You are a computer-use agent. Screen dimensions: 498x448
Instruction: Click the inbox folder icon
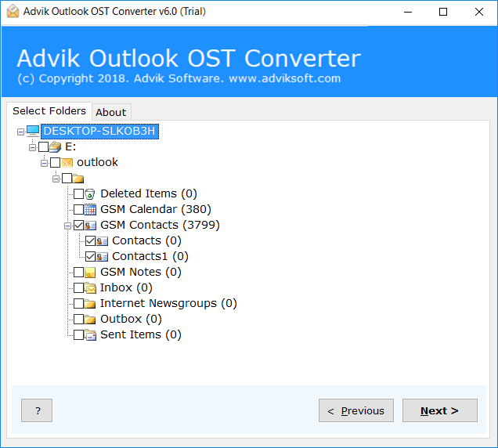pos(90,288)
